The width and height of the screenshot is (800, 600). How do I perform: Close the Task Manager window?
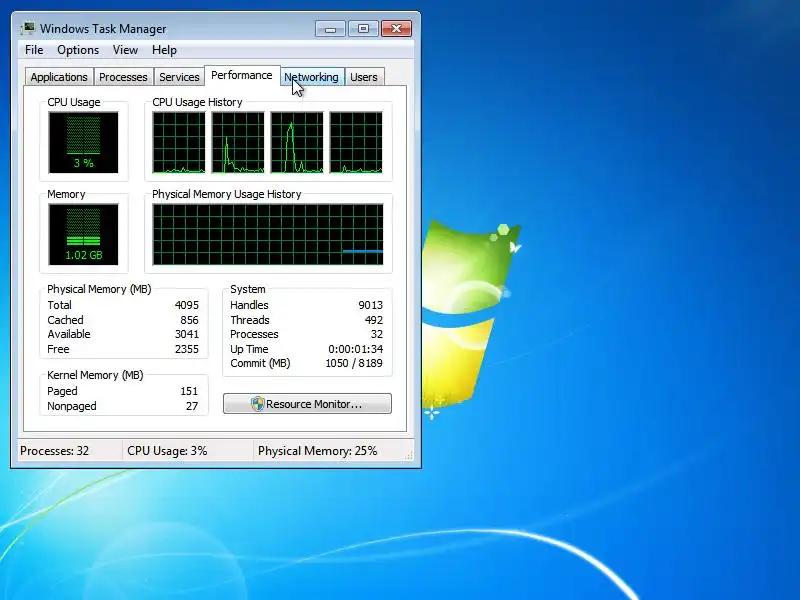pyautogui.click(x=396, y=29)
